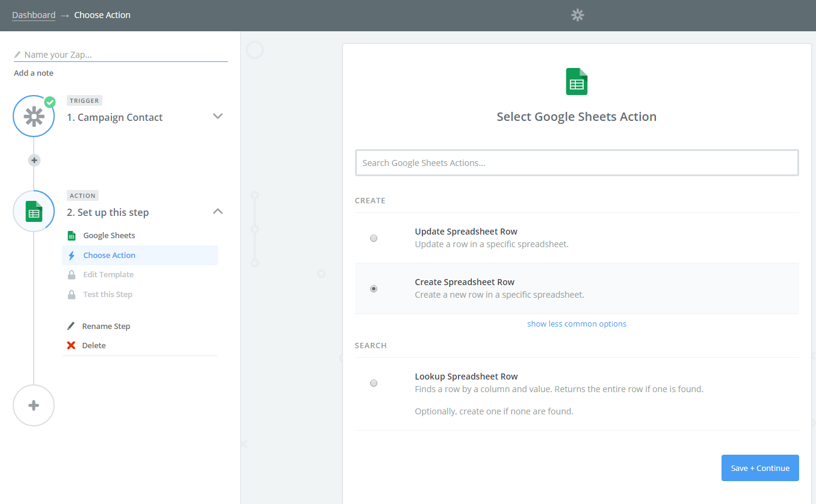
Task: Click the Name your Zap field
Action: (125, 55)
